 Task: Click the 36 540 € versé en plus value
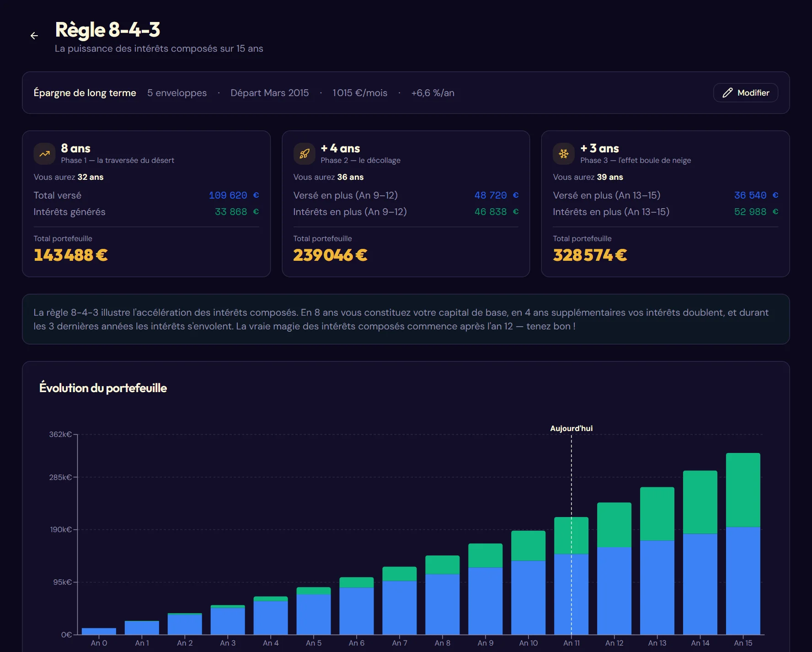coord(756,195)
